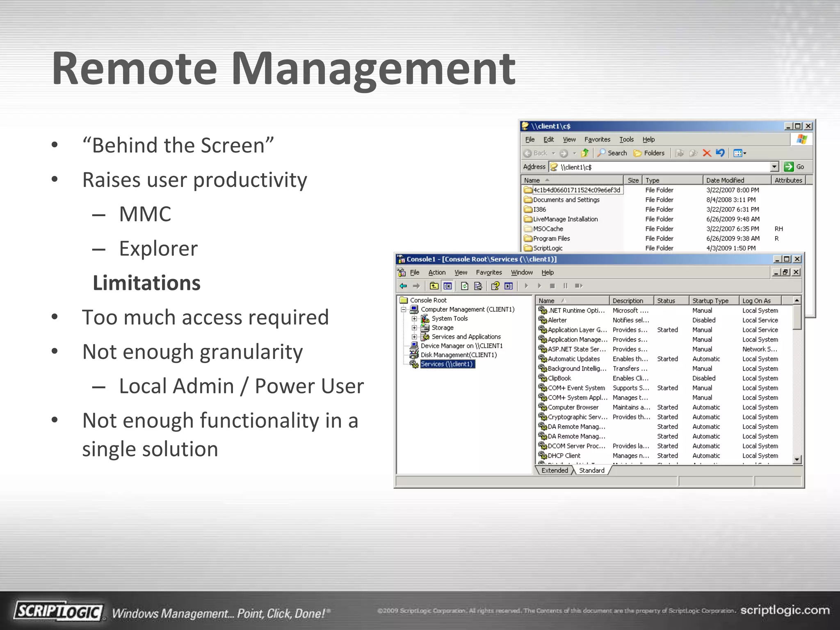Screen dimensions: 840x630
Task: Click the red Delete X icon in Explorer
Action: coord(707,153)
